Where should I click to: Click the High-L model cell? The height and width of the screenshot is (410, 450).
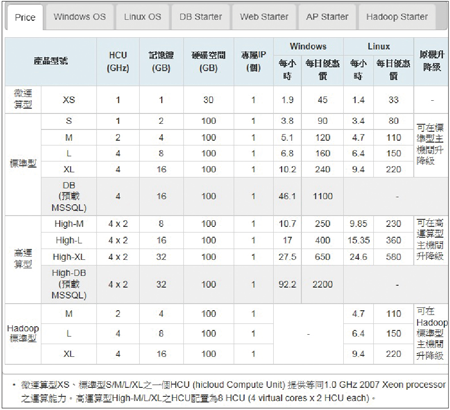click(69, 240)
